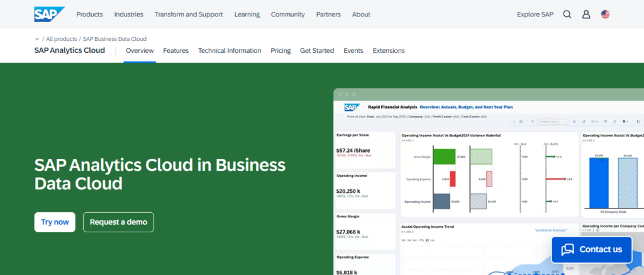The height and width of the screenshot is (275, 644).
Task: Open the About menu
Action: (361, 14)
